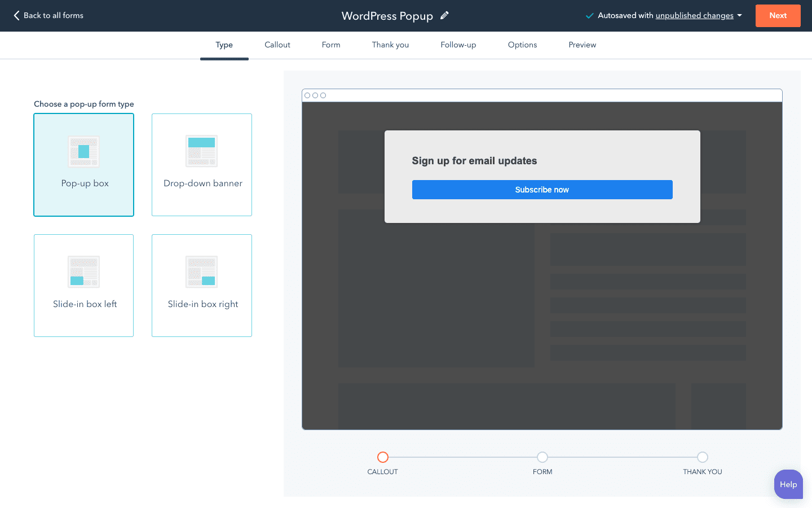Open the unpublished changes link
The image size is (812, 508).
(694, 16)
